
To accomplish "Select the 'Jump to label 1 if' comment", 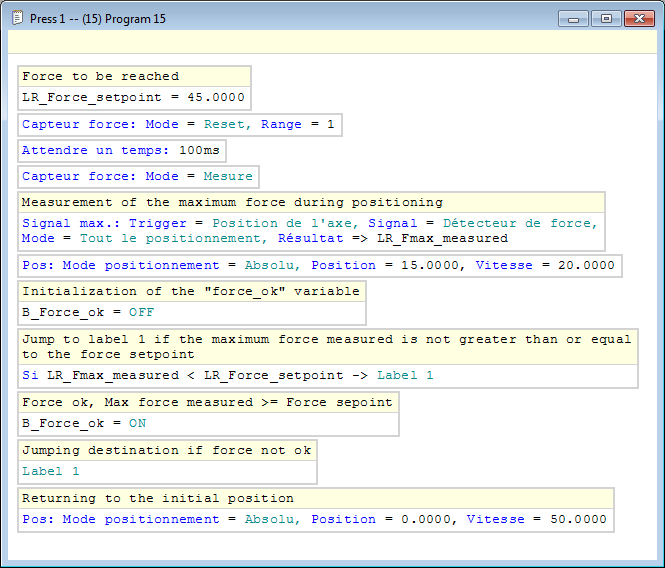I will [x=328, y=347].
